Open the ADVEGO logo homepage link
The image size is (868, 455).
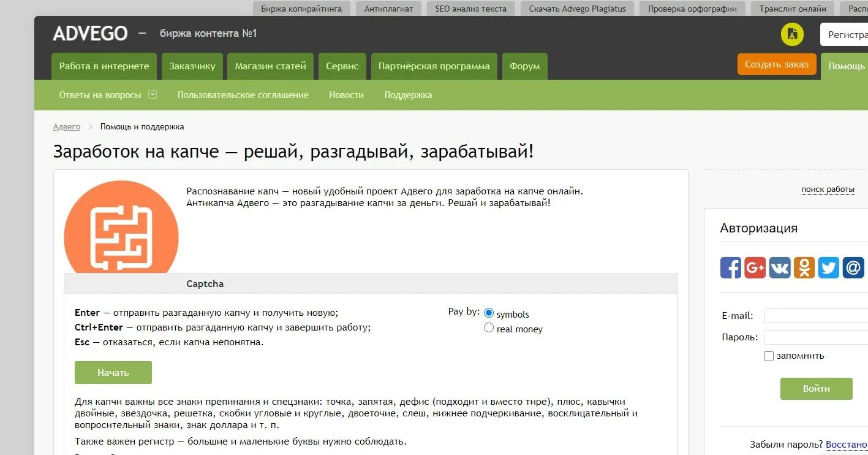pos(90,33)
